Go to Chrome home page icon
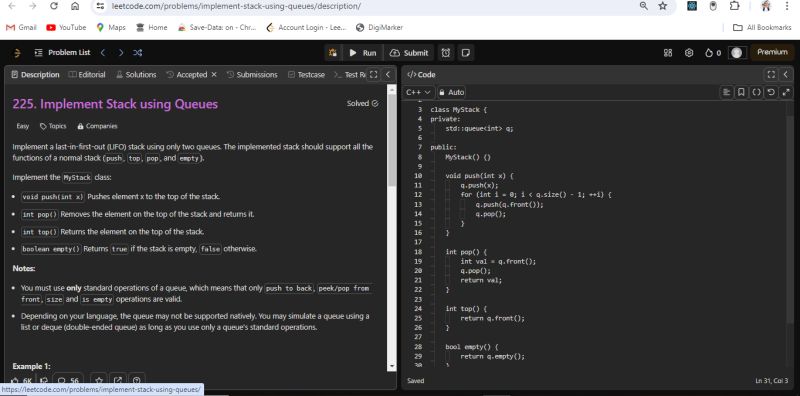800x396 pixels. click(74, 6)
